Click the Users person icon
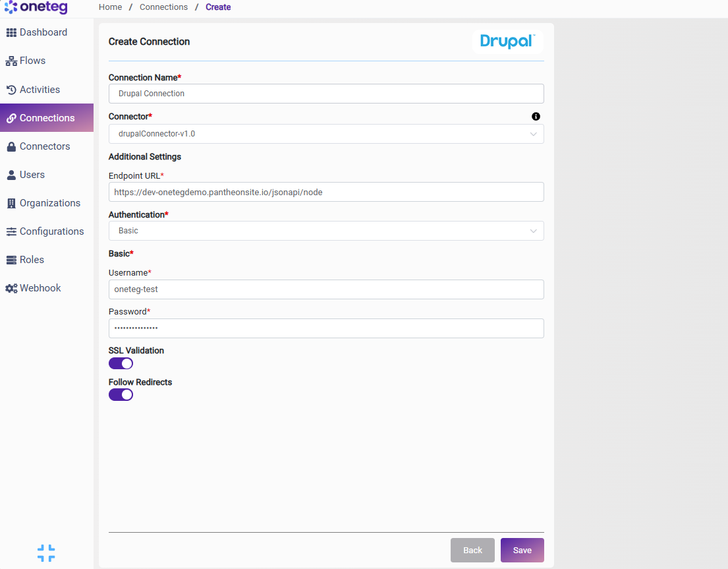Image resolution: width=728 pixels, height=569 pixels. [11, 175]
